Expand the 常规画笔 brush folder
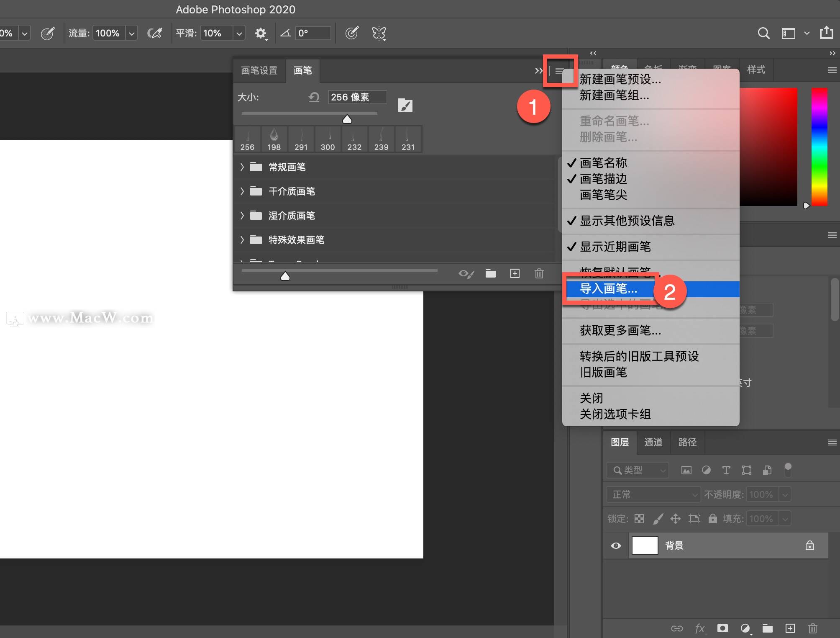The image size is (840, 638). tap(242, 167)
